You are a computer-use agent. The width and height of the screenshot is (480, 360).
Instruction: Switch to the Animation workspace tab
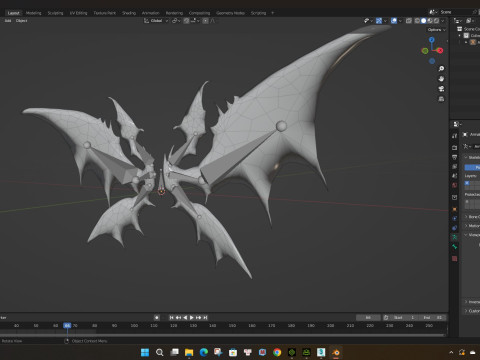(151, 13)
